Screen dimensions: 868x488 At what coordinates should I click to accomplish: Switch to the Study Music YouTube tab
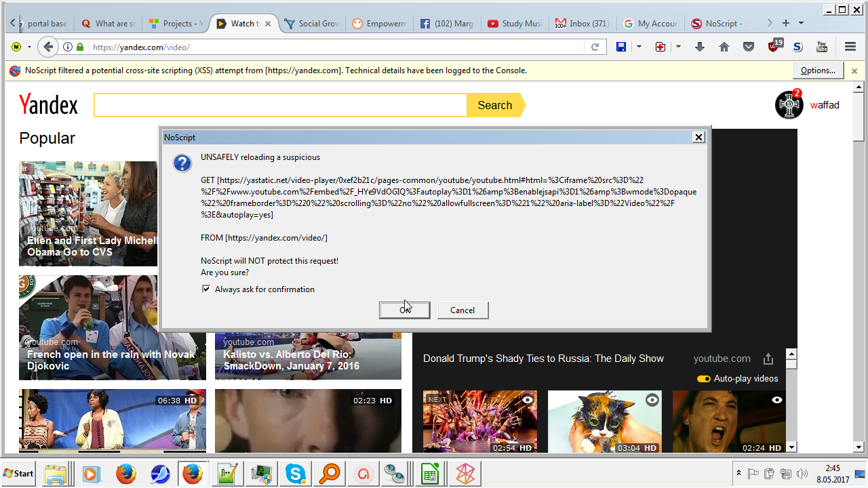pos(515,24)
